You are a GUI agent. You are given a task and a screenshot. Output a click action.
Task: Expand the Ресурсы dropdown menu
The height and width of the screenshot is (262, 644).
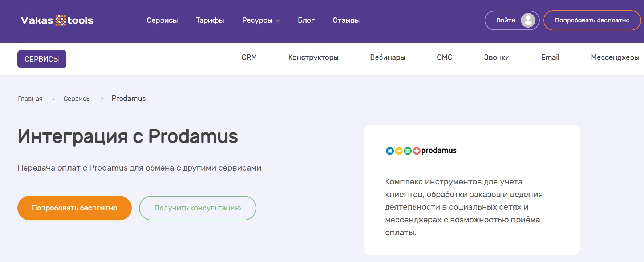click(x=261, y=21)
